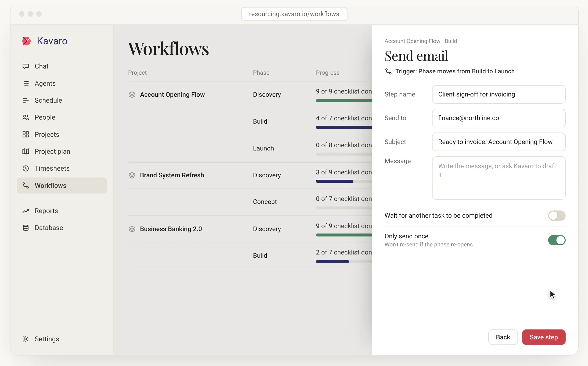This screenshot has width=588, height=366.
Task: Click the Workflows branch icon in sidebar
Action: 26,185
